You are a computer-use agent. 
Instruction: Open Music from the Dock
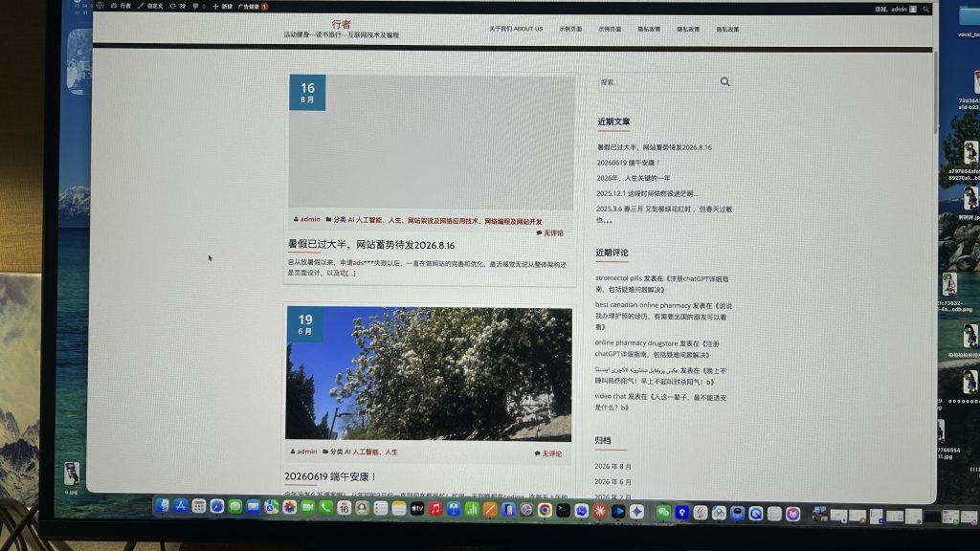(x=435, y=509)
